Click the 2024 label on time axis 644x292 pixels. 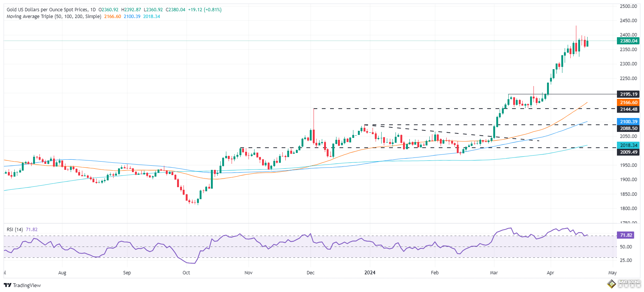(370, 273)
